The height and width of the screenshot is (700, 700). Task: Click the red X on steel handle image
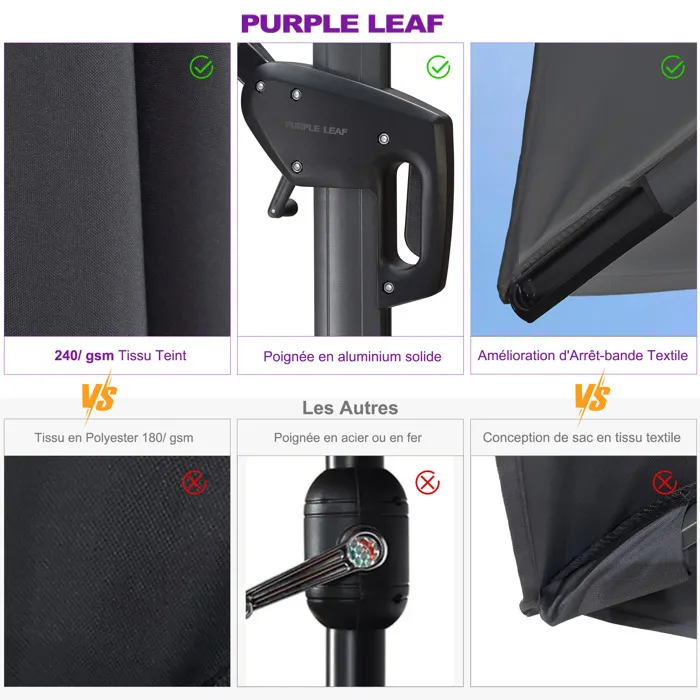tap(428, 483)
